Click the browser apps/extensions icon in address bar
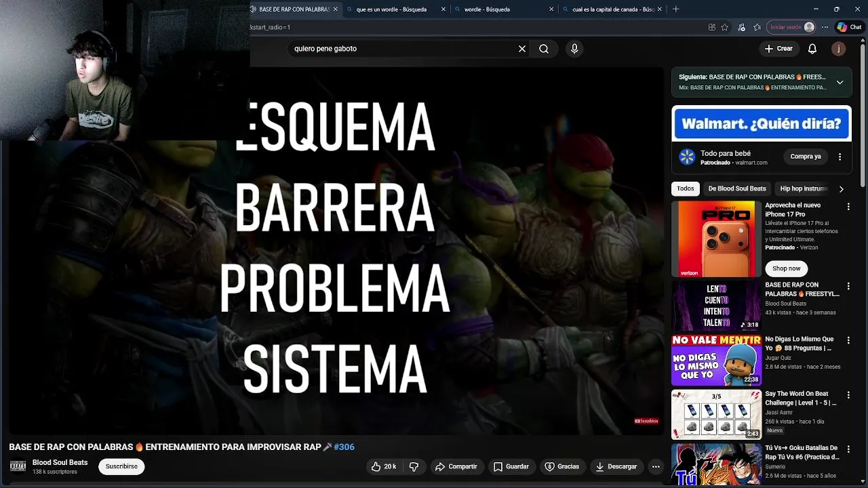This screenshot has width=868, height=488. (711, 27)
